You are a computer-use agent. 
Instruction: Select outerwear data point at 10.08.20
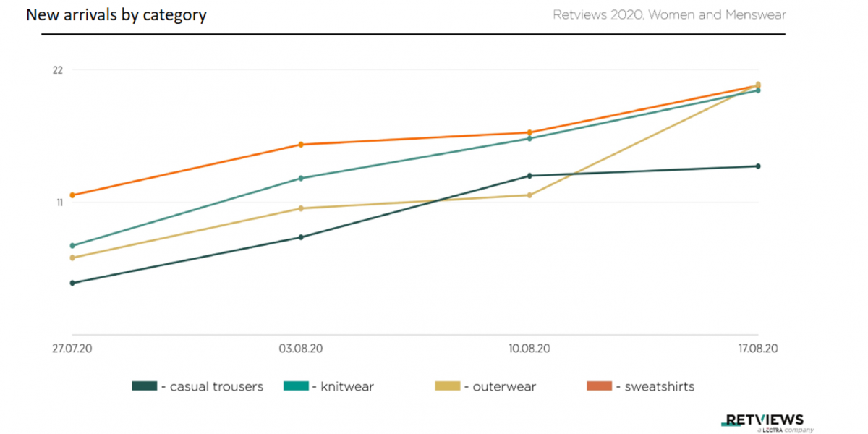(529, 195)
